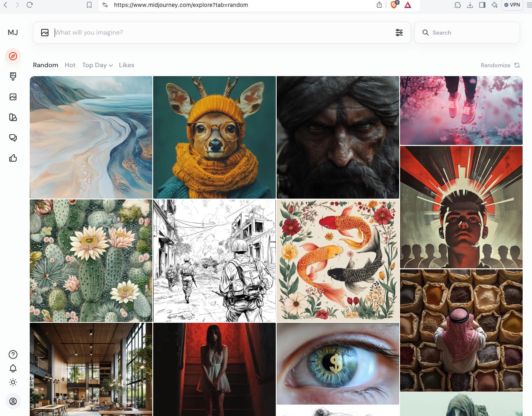Open browser downloads icon
This screenshot has width=532, height=416.
point(470,5)
